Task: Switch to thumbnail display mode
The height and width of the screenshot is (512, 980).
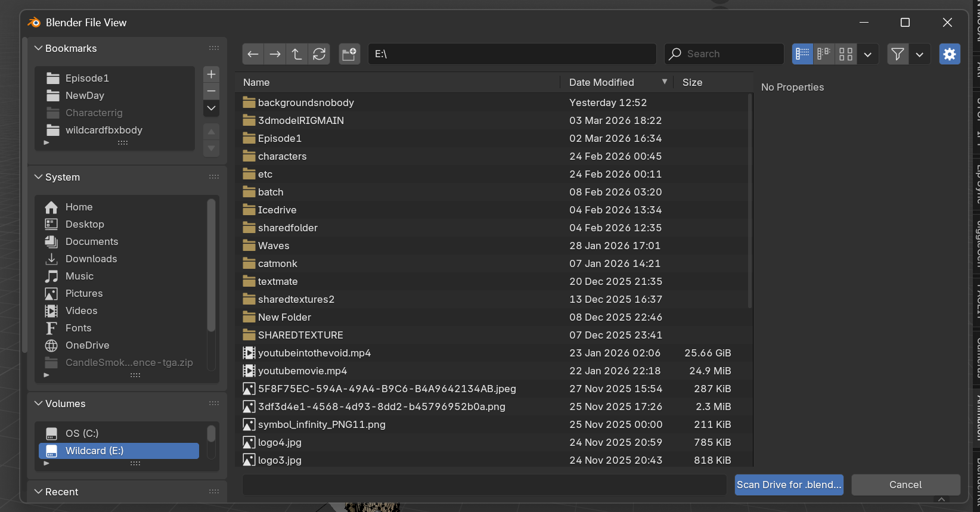Action: 846,54
